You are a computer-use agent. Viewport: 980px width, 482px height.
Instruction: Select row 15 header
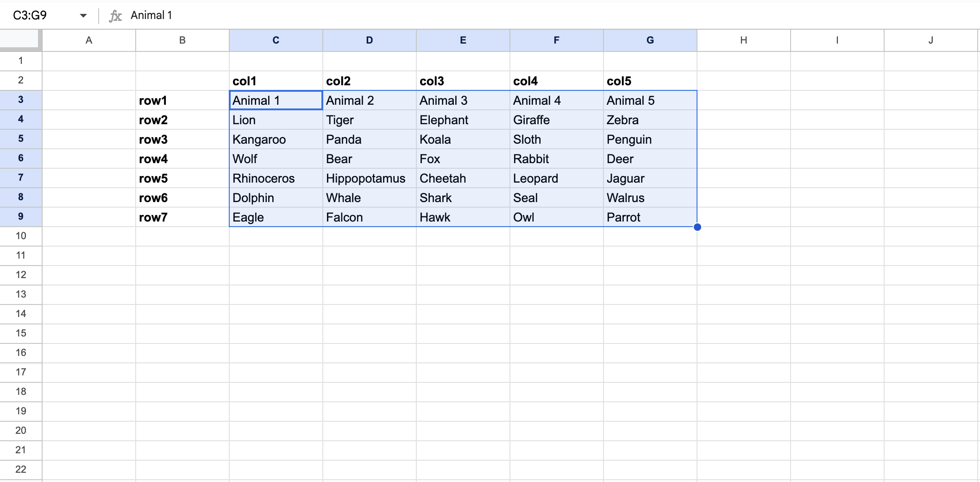(21, 333)
